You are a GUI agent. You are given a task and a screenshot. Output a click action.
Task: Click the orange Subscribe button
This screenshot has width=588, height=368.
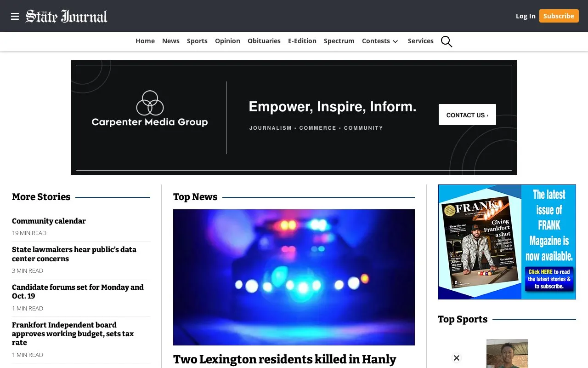559,16
